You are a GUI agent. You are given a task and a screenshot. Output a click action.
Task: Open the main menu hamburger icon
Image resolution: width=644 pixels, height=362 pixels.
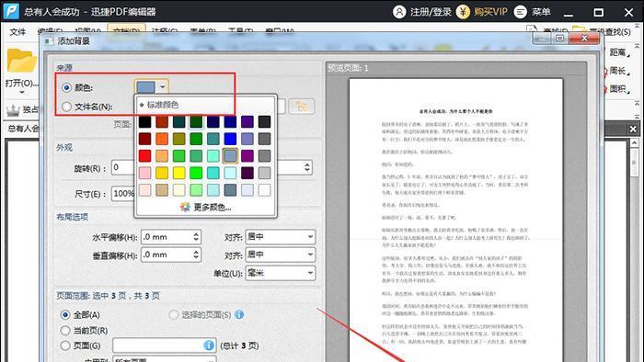520,11
